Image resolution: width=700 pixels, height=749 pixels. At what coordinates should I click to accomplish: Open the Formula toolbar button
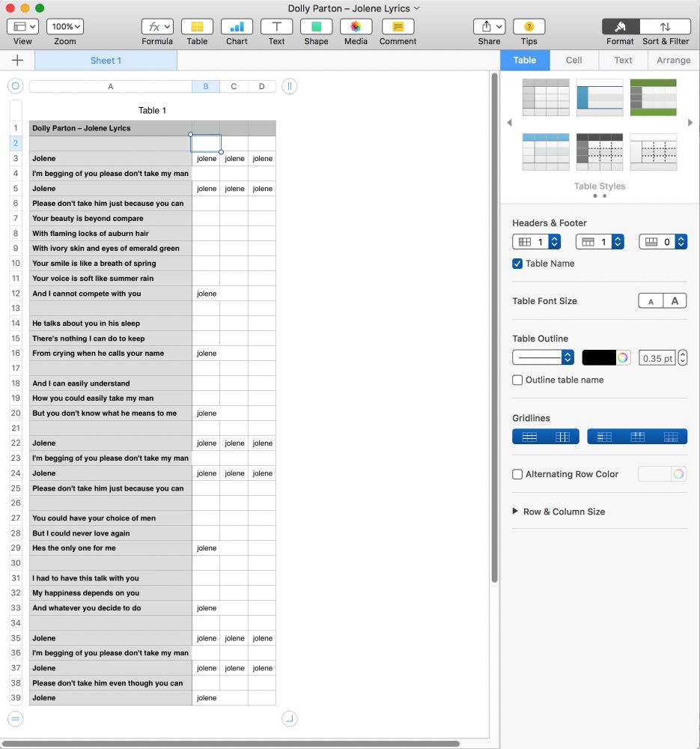(157, 26)
